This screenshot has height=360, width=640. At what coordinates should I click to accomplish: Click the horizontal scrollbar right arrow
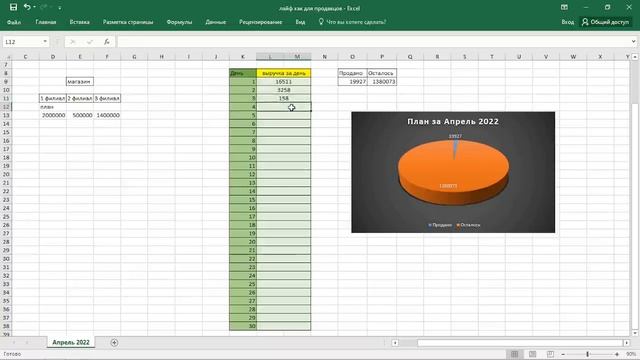pos(627,343)
